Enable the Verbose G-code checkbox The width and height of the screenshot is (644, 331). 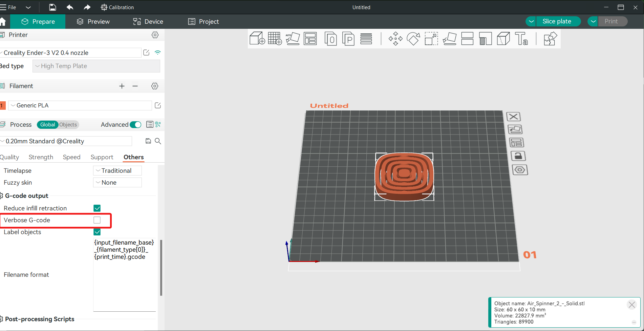click(97, 220)
